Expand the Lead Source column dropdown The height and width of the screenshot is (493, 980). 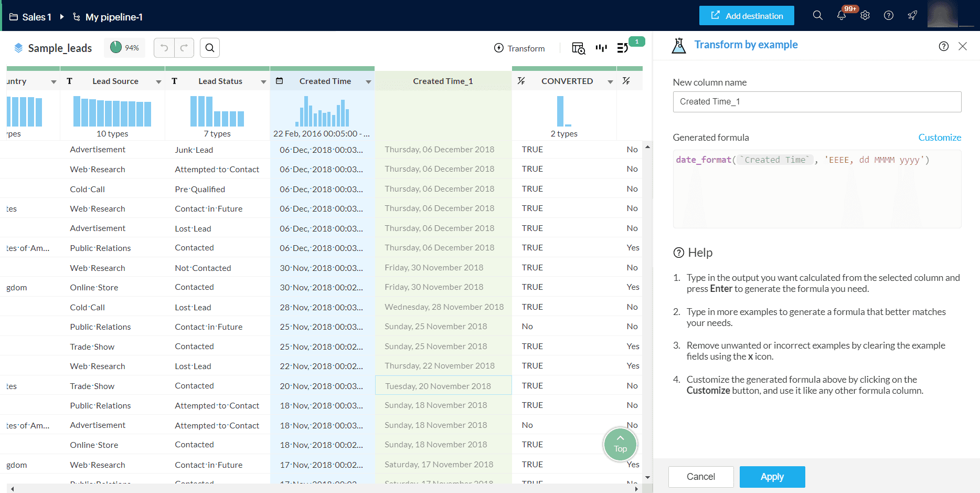158,82
